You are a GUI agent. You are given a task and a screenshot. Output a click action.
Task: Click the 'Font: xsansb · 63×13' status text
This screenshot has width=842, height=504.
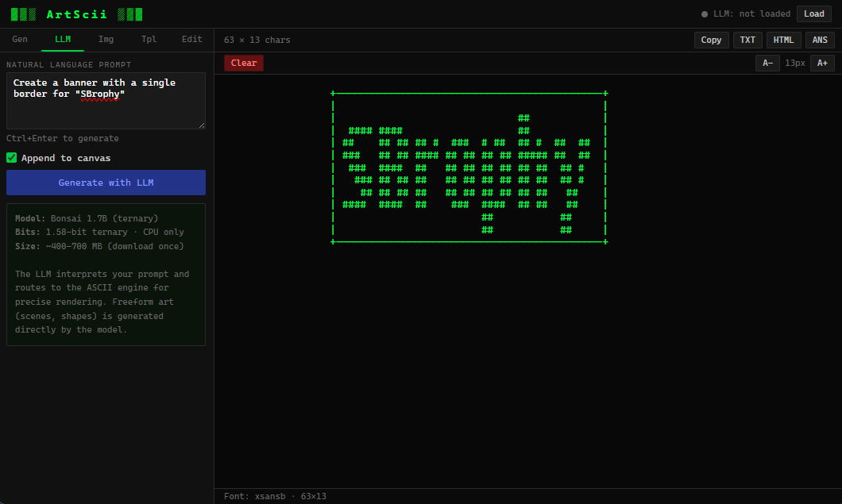275,497
